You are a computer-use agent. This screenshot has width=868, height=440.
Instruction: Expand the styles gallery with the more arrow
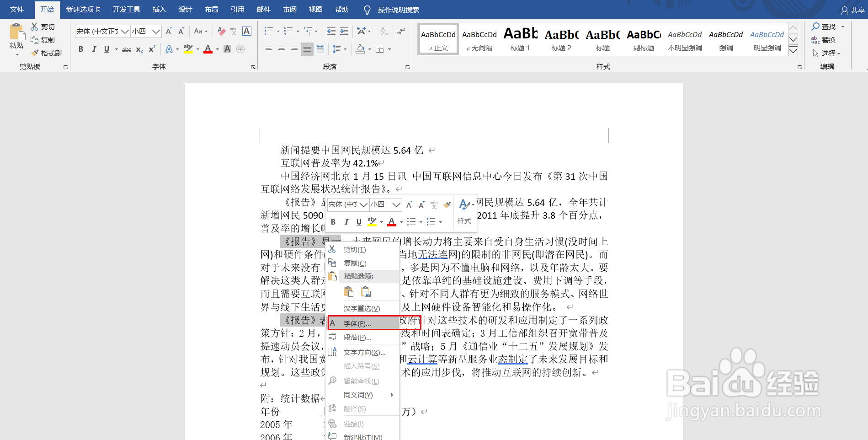click(793, 51)
